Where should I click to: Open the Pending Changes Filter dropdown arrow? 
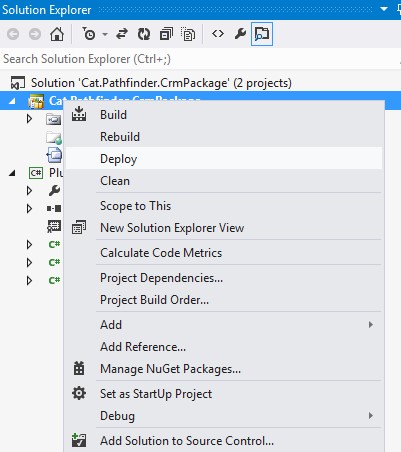(x=105, y=34)
